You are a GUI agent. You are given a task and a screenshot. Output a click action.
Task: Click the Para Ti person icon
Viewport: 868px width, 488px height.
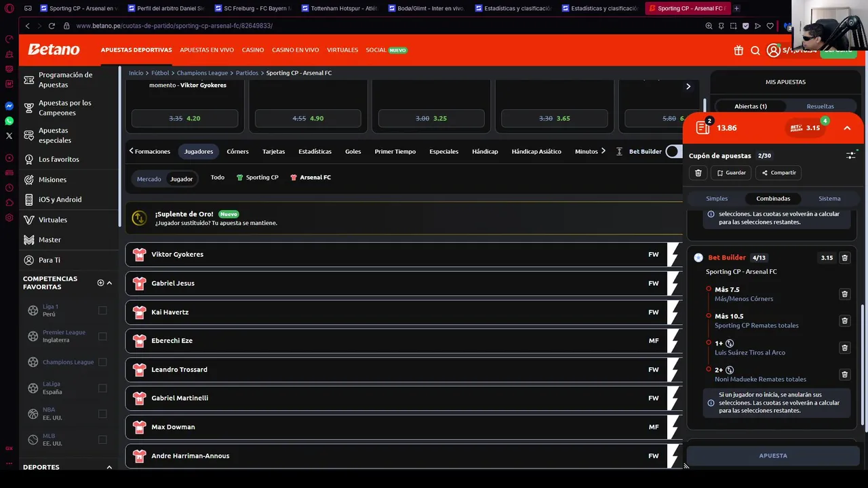pos(29,260)
